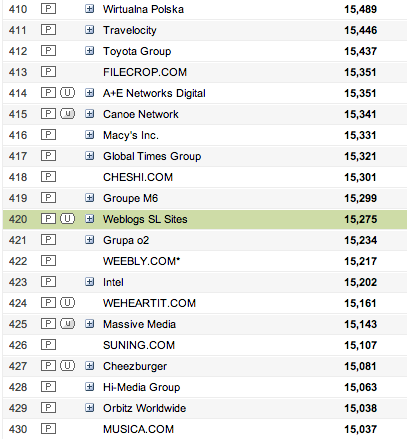Expand the Wirtualna Polska row
Image resolution: width=407 pixels, height=439 pixels.
point(89,9)
